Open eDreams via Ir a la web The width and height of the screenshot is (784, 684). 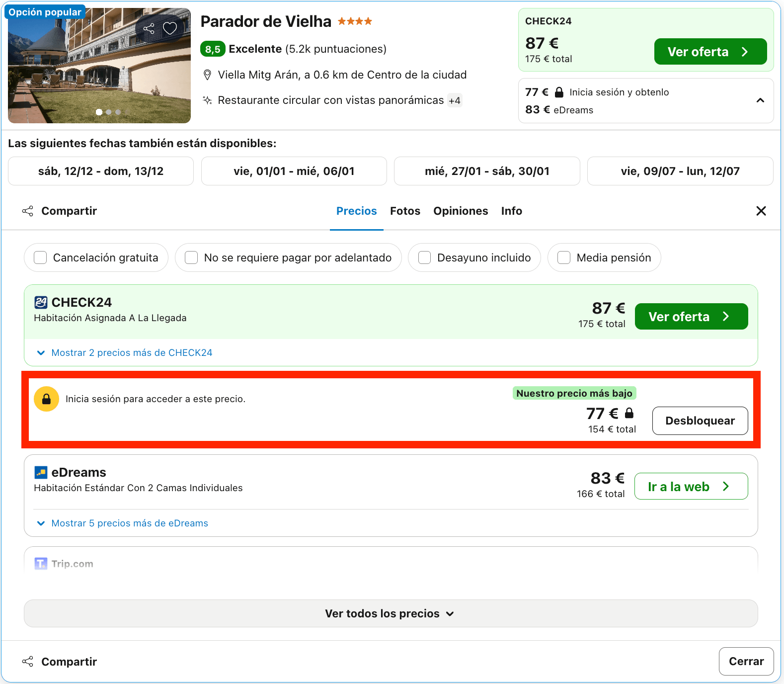(x=691, y=487)
